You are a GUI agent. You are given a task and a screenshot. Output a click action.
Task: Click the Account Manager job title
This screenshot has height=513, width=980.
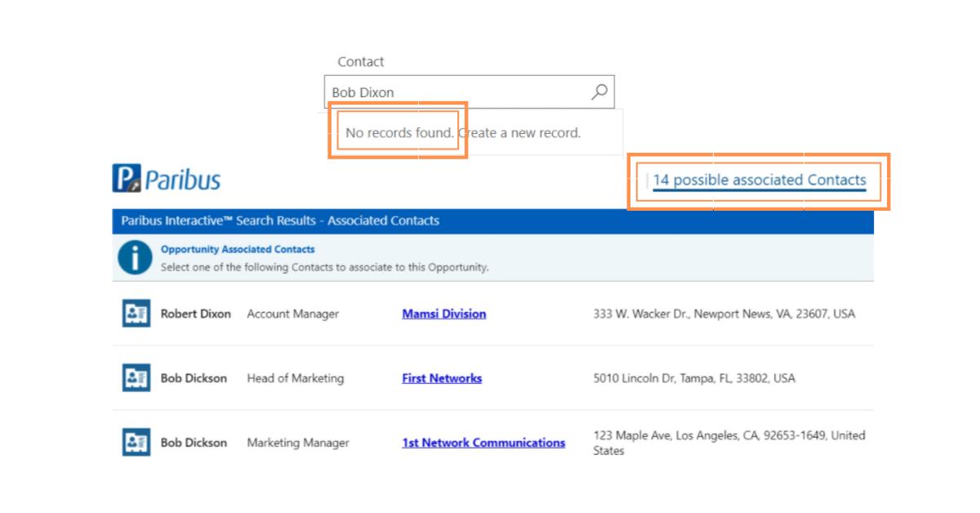[x=292, y=314]
